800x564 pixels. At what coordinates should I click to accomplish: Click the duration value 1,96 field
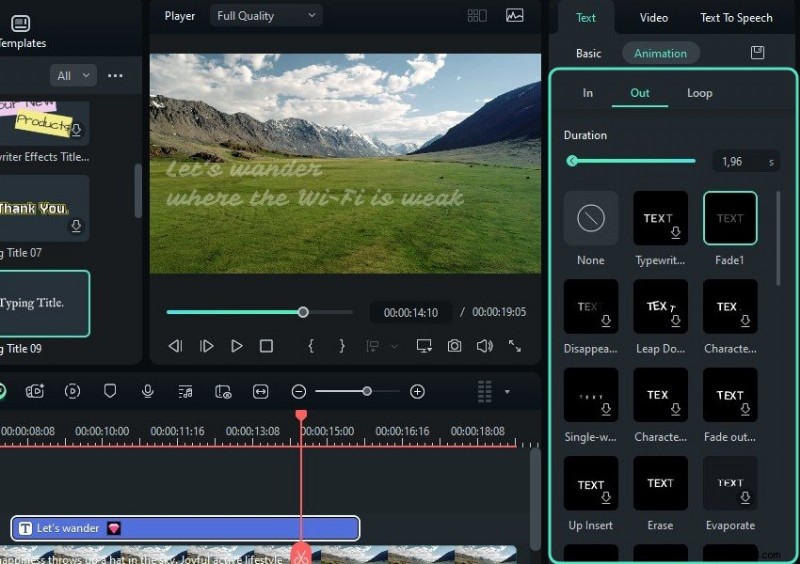click(x=746, y=162)
